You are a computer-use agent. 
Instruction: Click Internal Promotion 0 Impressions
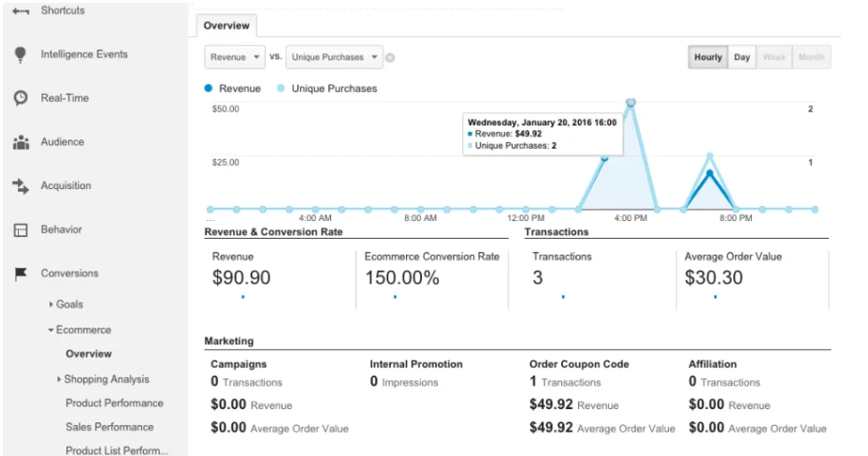pos(404,382)
